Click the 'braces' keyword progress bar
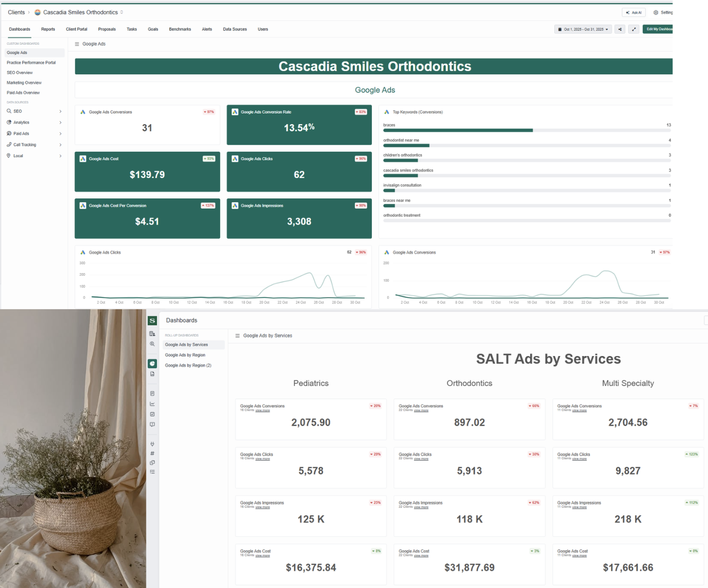Viewport: 708px width, 588px height. pos(527,130)
